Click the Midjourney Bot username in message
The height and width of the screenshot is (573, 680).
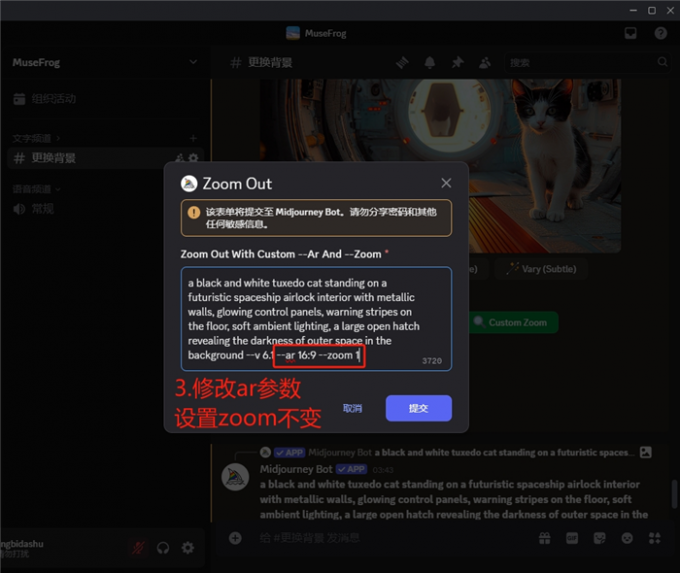click(x=296, y=469)
